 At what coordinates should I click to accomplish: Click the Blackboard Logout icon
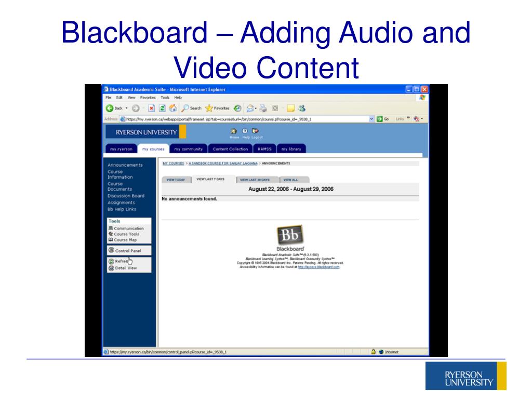[256, 131]
